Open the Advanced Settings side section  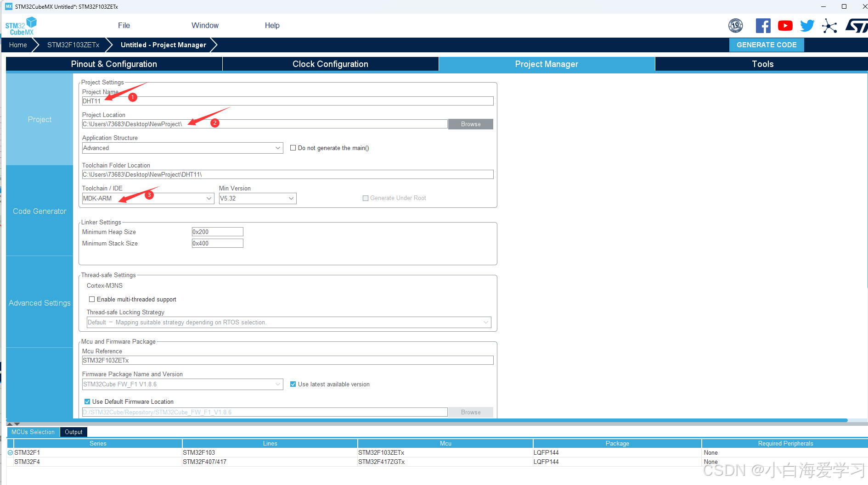point(39,303)
